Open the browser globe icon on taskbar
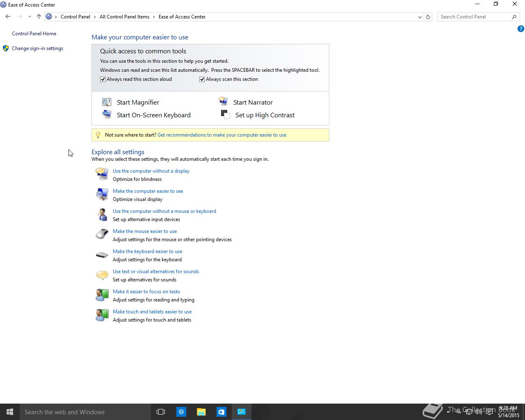Viewport: 525px width, 420px height. tap(181, 412)
